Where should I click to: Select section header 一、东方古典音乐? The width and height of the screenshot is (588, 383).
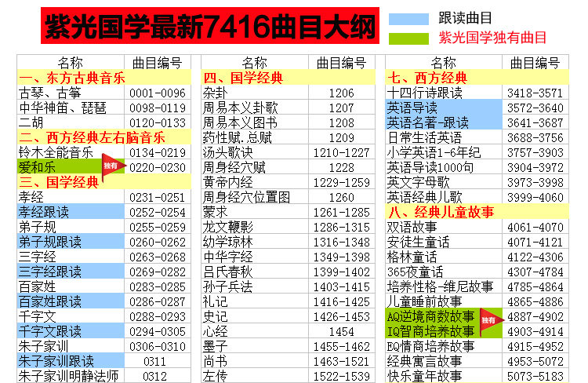tap(103, 78)
